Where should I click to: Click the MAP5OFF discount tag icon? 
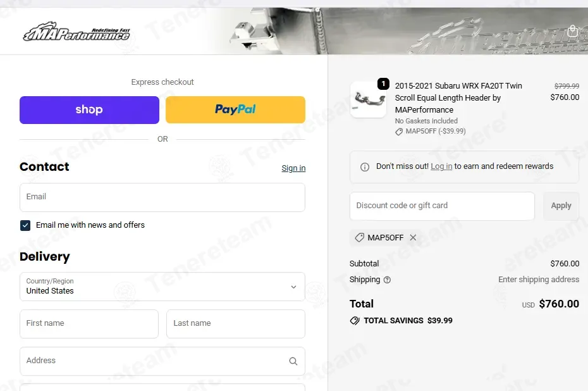[x=360, y=238]
